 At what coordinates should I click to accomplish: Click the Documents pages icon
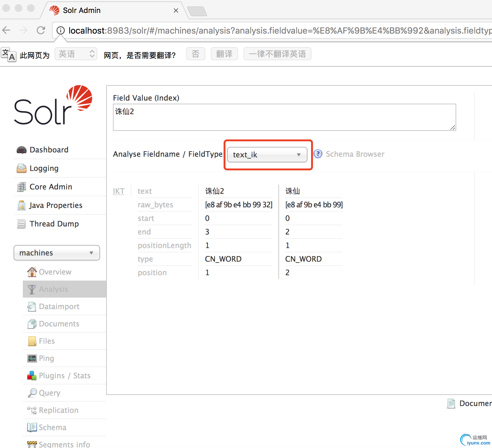[32, 324]
